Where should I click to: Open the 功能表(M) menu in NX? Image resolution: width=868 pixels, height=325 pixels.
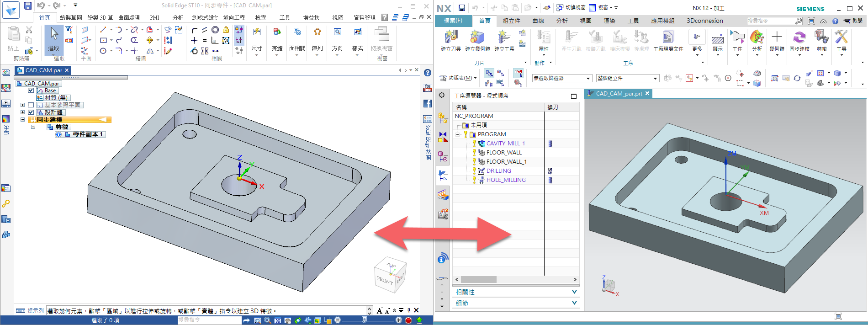coord(458,78)
